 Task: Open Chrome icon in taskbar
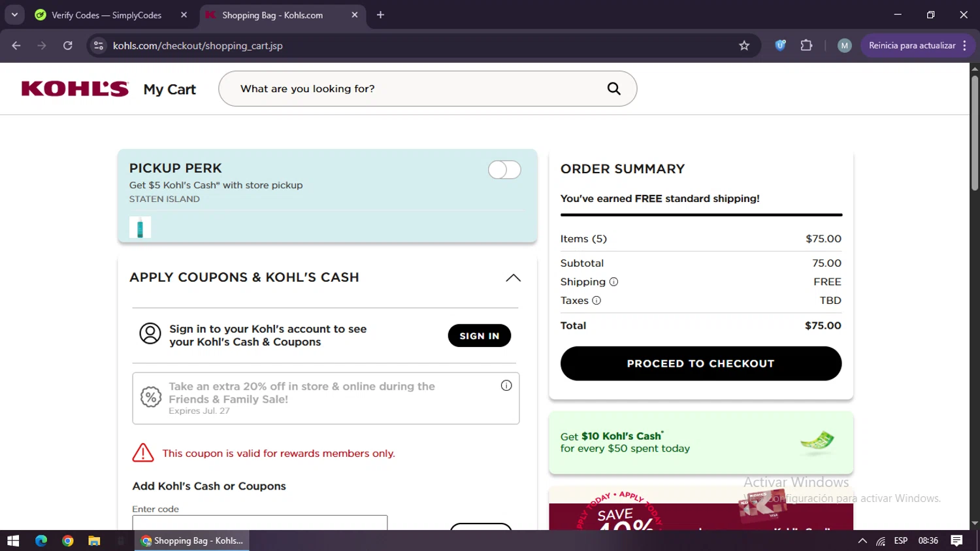pos(68,541)
